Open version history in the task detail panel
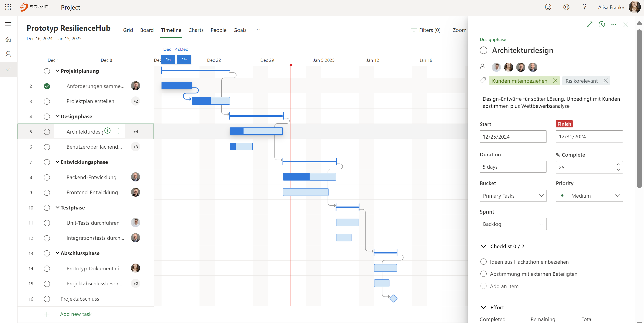This screenshot has height=323, width=644. pyautogui.click(x=602, y=24)
